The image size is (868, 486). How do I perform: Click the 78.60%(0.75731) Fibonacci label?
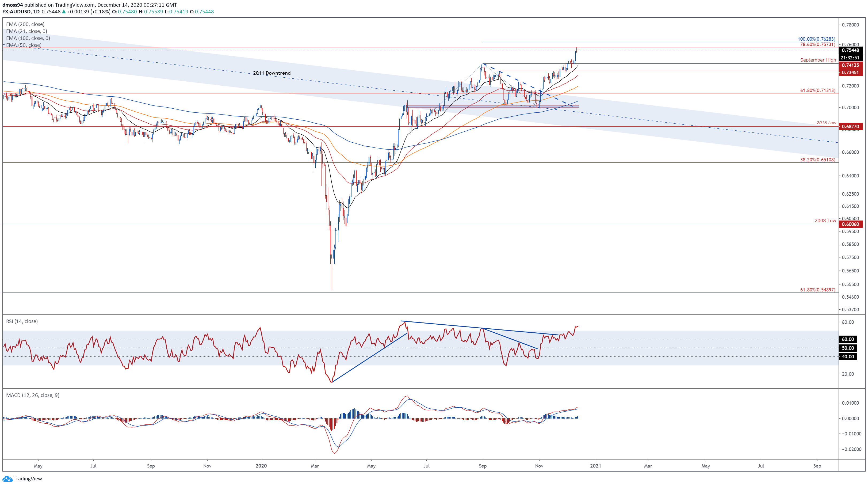818,44
